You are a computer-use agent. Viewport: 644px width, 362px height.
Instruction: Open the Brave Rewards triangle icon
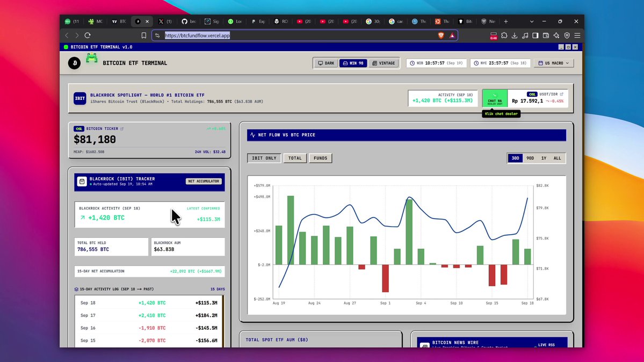tap(452, 35)
